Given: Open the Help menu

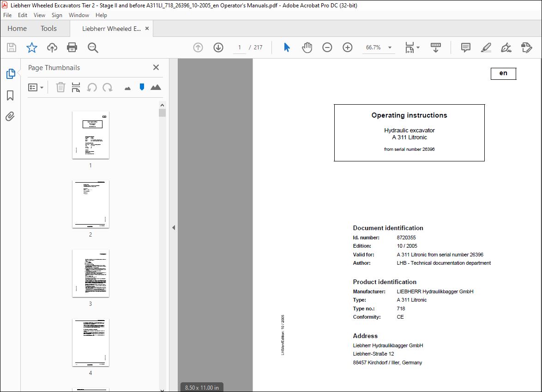Looking at the screenshot, I should [x=101, y=15].
